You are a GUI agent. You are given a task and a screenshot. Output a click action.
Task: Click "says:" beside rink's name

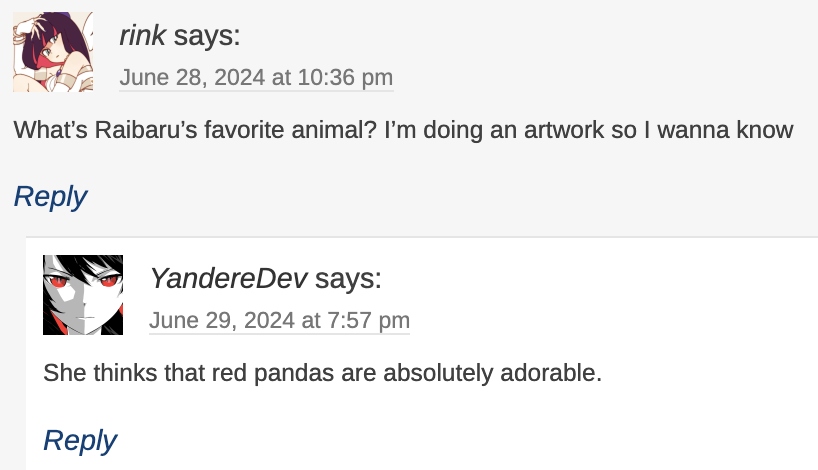point(207,35)
